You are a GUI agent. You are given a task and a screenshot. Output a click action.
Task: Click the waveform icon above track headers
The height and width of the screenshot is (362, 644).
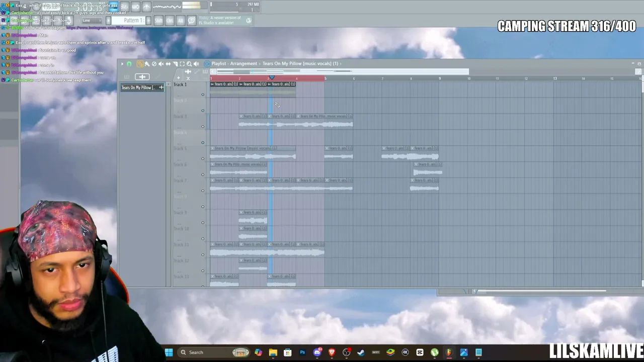188,72
